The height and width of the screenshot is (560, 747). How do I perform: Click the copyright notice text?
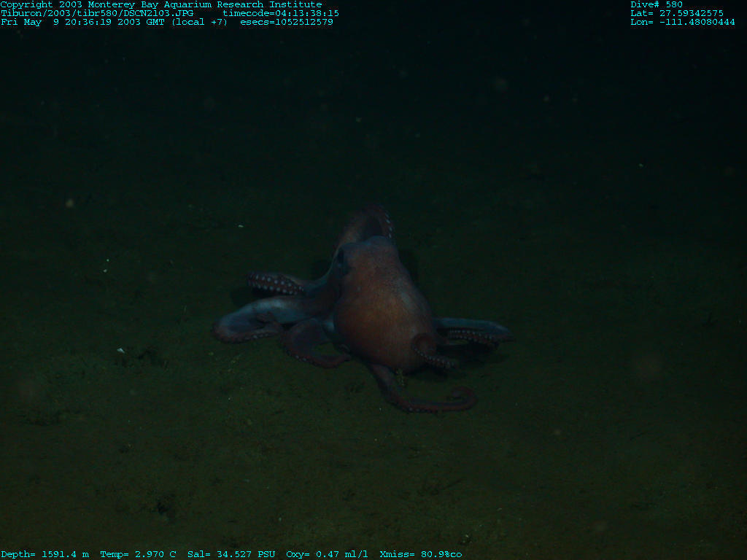(161, 4)
